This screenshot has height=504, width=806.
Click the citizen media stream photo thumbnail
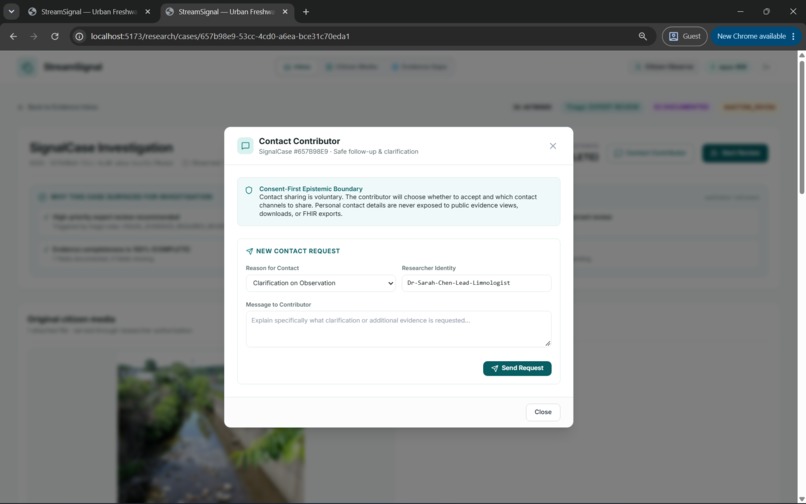pos(210,431)
